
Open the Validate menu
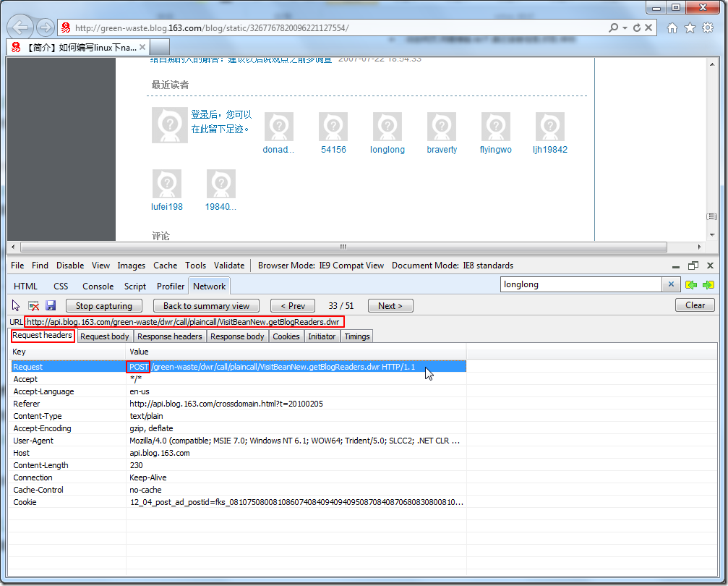(229, 266)
